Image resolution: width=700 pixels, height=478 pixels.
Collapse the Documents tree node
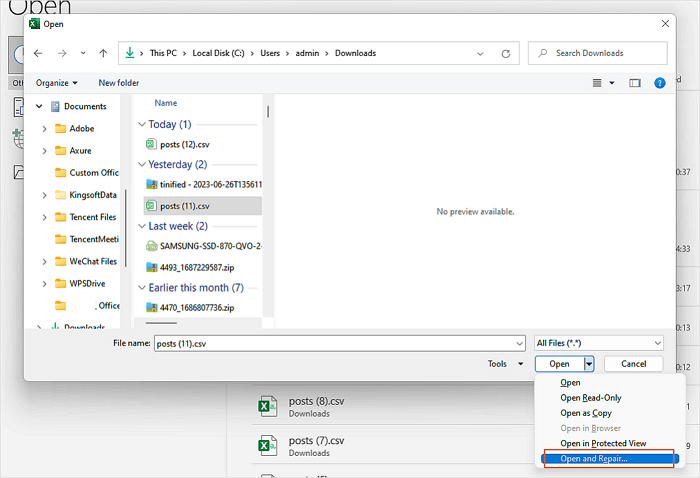[x=39, y=106]
